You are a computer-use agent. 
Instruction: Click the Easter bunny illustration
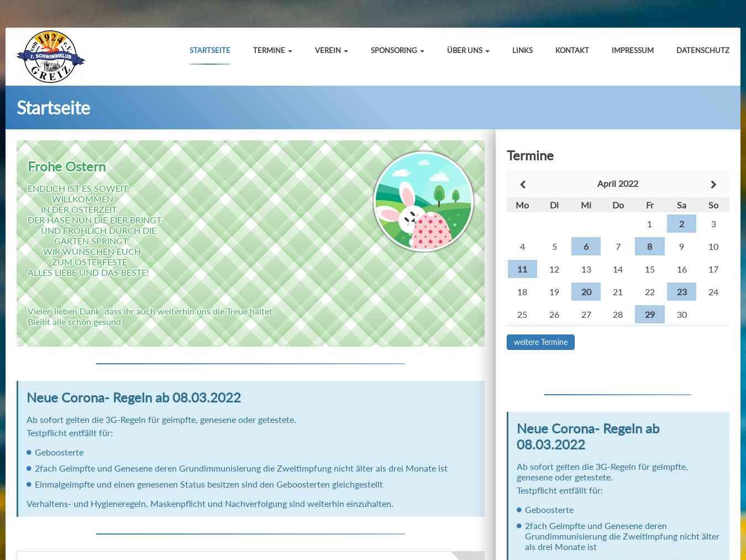point(424,200)
